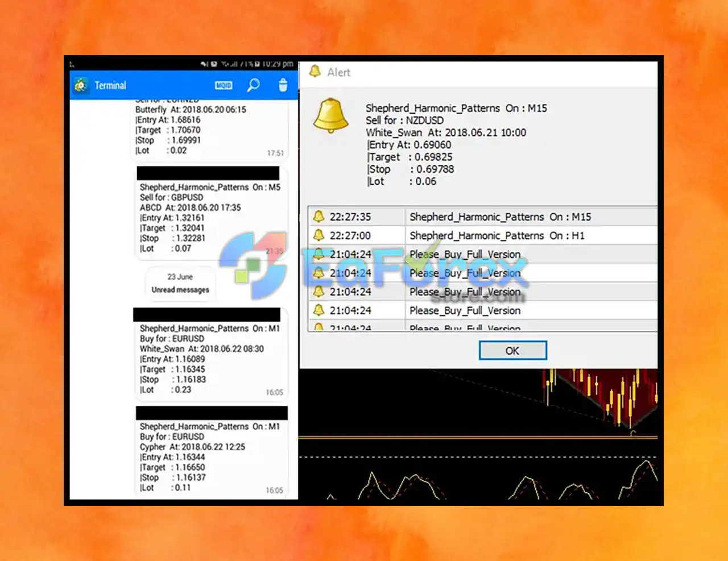
Task: Select the last full Please_Buy_Full_Version row
Action: [483, 310]
